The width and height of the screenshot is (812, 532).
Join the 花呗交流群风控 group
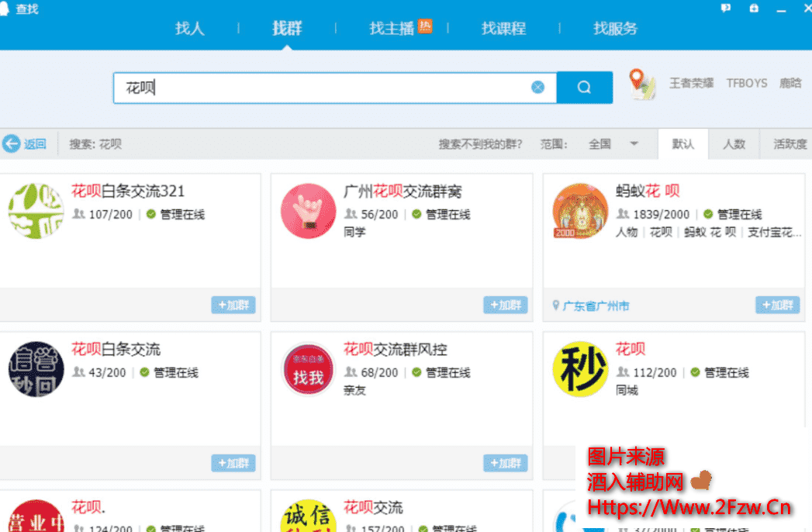505,463
